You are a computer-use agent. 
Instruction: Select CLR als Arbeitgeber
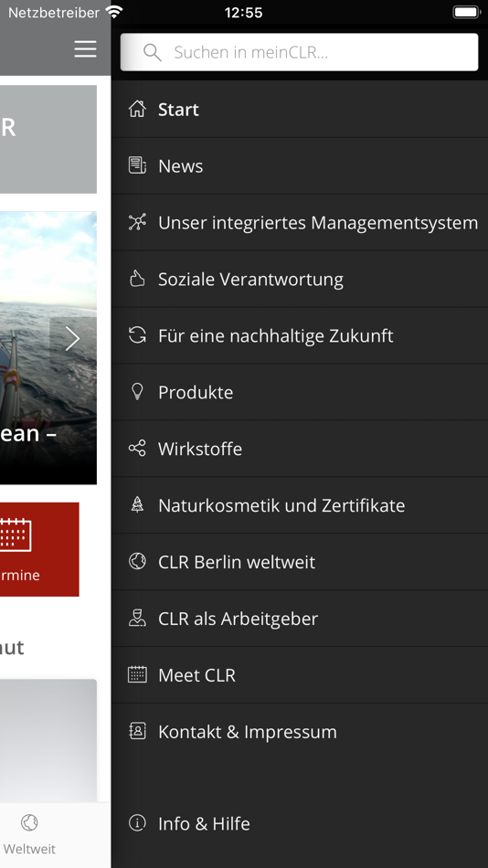point(300,619)
